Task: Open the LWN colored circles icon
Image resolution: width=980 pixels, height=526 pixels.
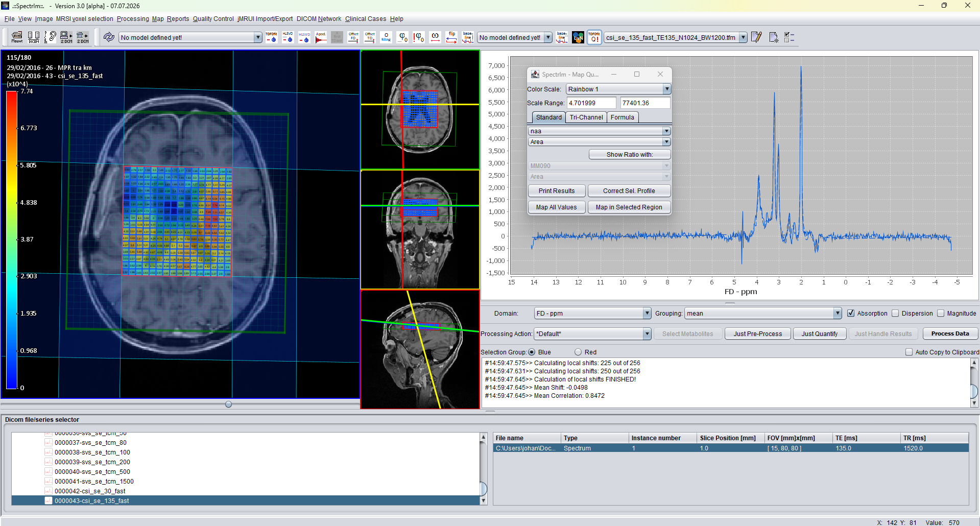Action: pos(578,37)
